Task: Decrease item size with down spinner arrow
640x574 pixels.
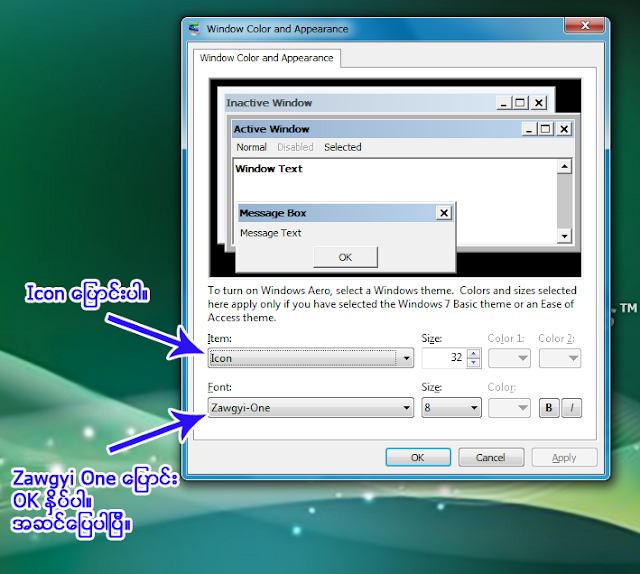Action: tap(473, 363)
